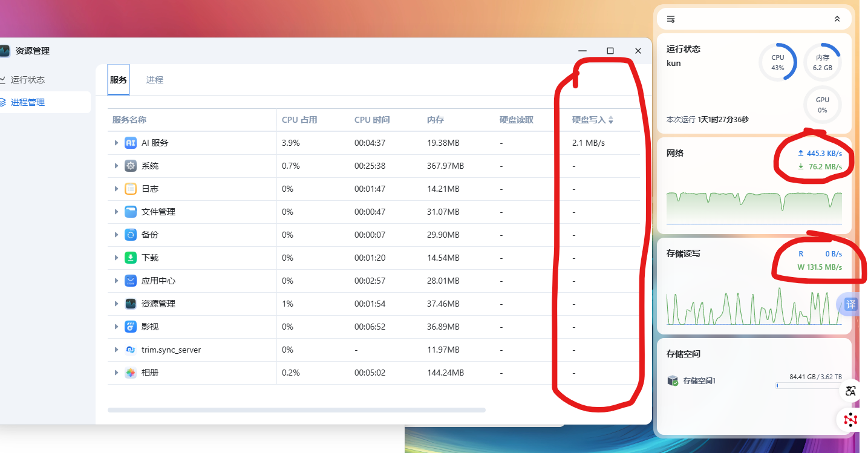Expand the trim.sync_server row
Screen dimensions: 868x453
116,350
